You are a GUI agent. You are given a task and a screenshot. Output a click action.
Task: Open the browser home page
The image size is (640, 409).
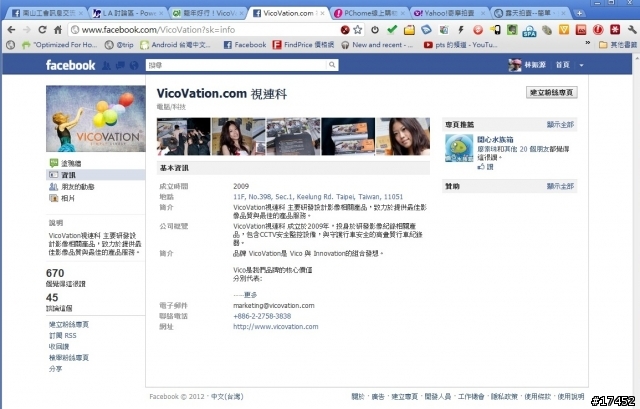(x=58, y=30)
